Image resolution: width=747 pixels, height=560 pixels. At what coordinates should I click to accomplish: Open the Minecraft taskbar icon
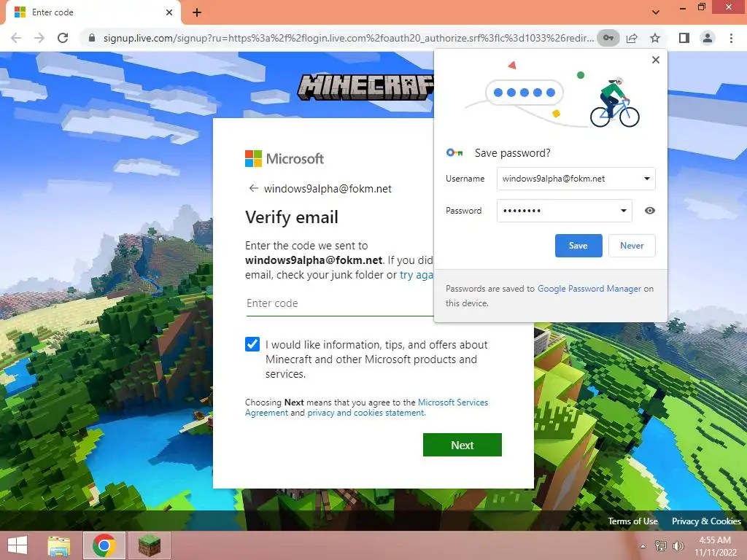tap(149, 545)
